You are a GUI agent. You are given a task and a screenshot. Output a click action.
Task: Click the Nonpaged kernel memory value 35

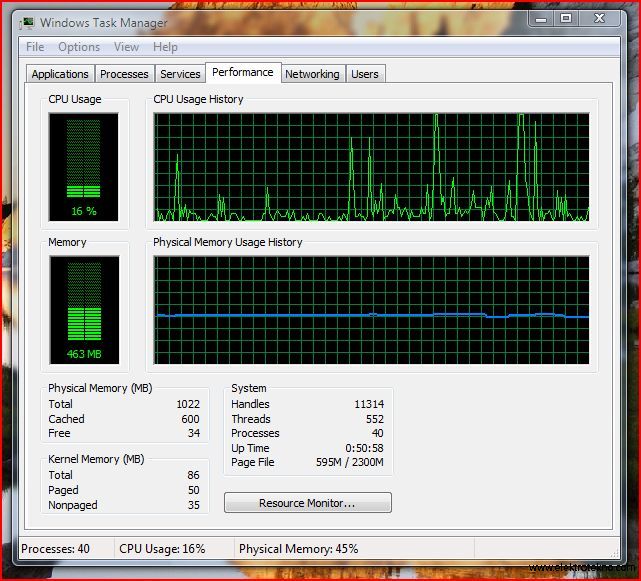[194, 505]
